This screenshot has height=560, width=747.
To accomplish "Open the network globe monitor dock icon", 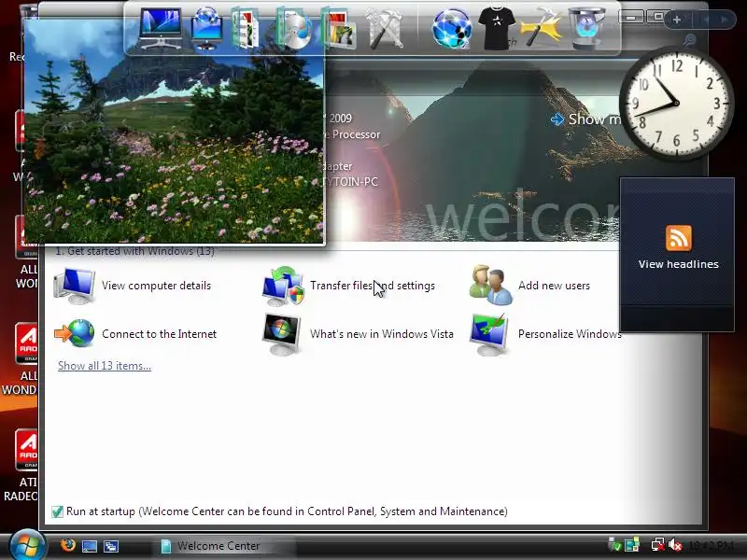I will click(x=206, y=28).
